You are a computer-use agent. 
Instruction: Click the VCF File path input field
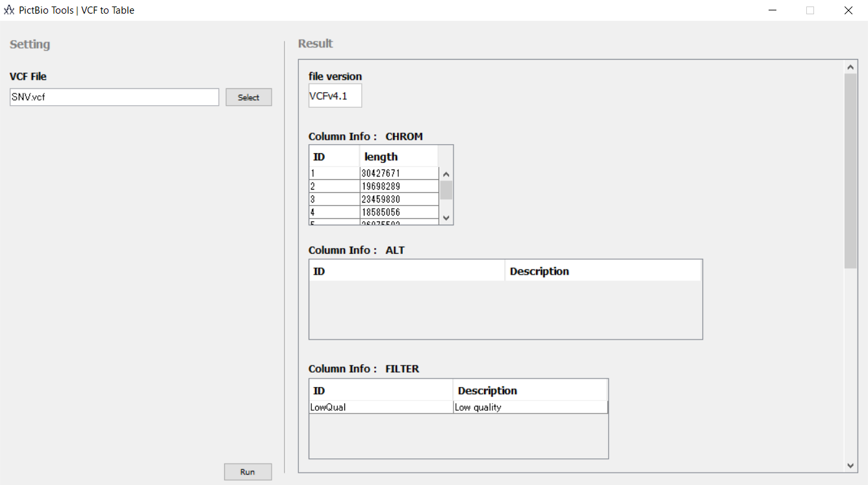(x=114, y=97)
